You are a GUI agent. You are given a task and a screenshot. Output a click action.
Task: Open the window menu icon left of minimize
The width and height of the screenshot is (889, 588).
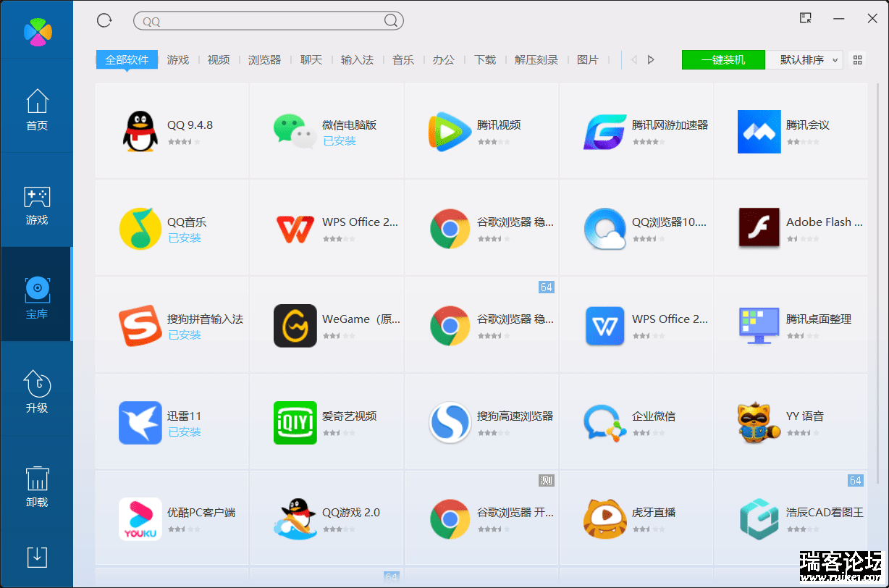coord(806,18)
